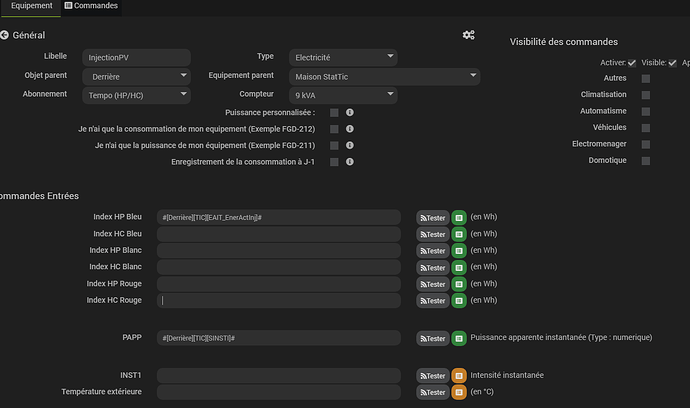Open orange command picker for INST1
The height and width of the screenshot is (408, 690).
[x=459, y=376]
